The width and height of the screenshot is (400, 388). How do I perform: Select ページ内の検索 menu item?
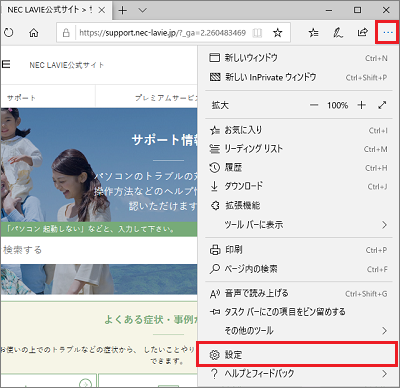(297, 269)
